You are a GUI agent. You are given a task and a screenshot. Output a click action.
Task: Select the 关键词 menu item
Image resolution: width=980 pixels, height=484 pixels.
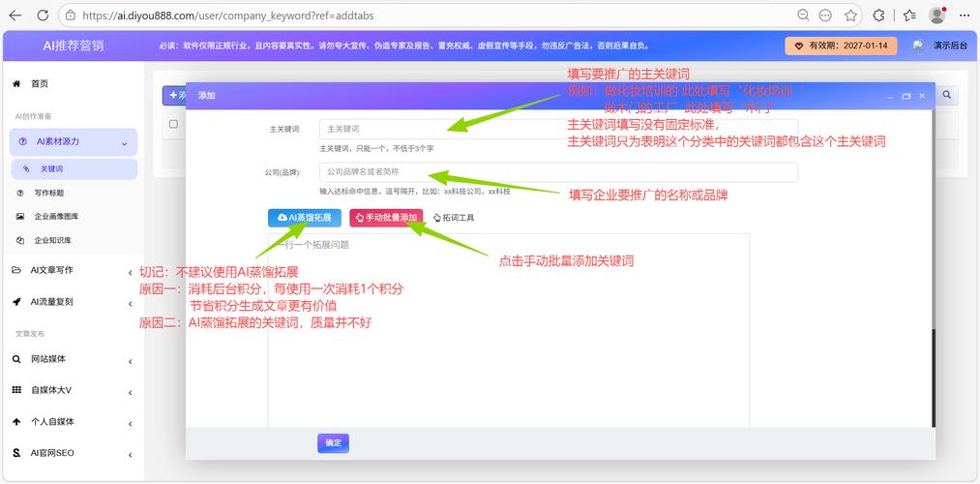[51, 168]
